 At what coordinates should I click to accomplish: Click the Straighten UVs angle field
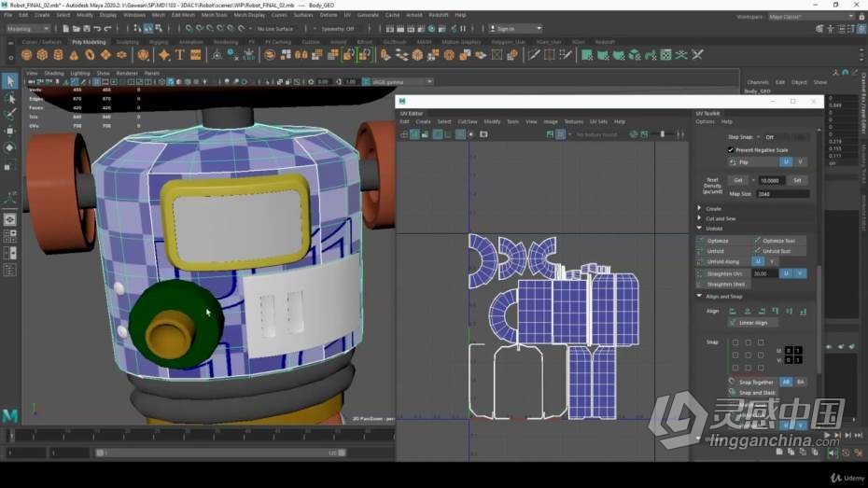pyautogui.click(x=765, y=273)
